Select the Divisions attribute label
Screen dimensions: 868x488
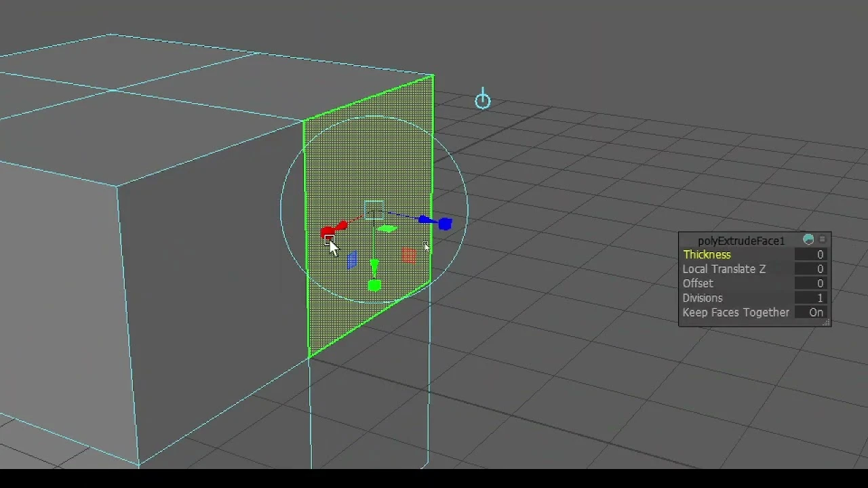pos(703,298)
